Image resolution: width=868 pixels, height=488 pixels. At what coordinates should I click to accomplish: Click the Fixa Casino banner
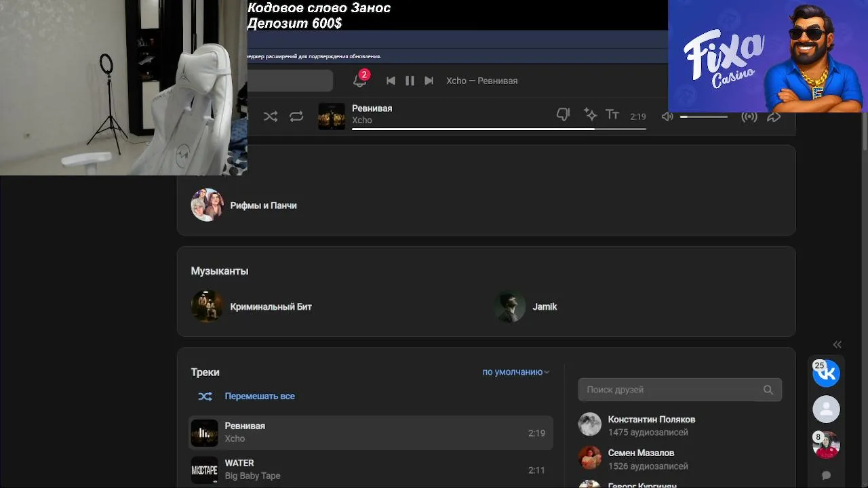(768, 56)
